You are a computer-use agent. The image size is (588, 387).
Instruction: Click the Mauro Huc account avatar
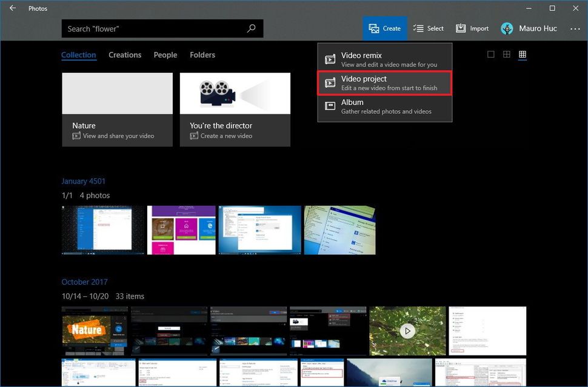[x=507, y=28]
